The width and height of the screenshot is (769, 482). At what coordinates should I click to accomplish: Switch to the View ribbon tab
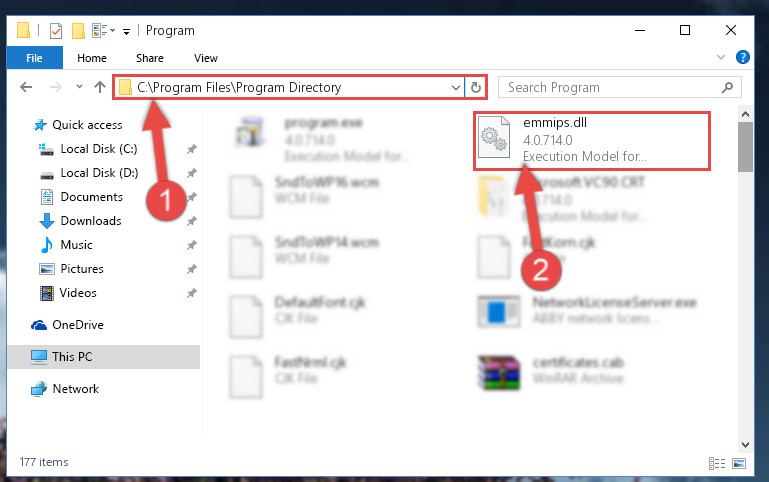tap(205, 58)
